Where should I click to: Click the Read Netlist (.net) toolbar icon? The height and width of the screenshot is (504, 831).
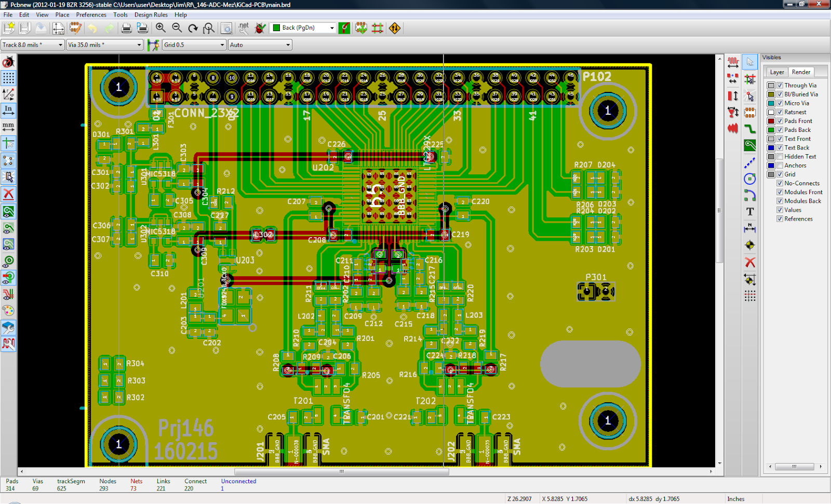pyautogui.click(x=243, y=28)
